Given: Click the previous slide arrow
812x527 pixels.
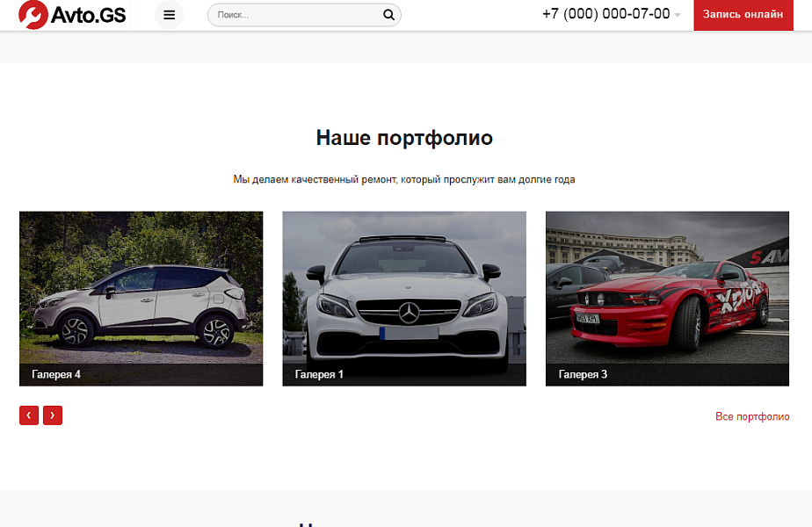Looking at the screenshot, I should click(x=29, y=415).
